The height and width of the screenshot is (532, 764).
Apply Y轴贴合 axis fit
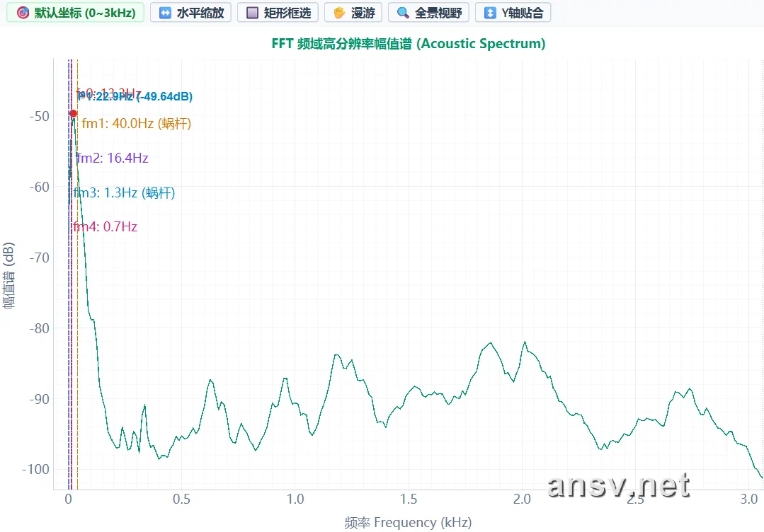pos(513,13)
